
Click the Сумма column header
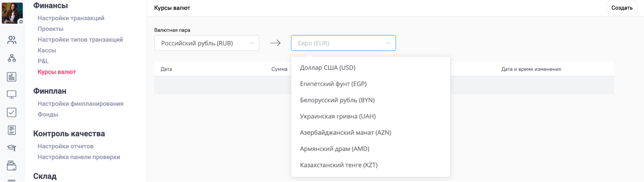click(279, 69)
